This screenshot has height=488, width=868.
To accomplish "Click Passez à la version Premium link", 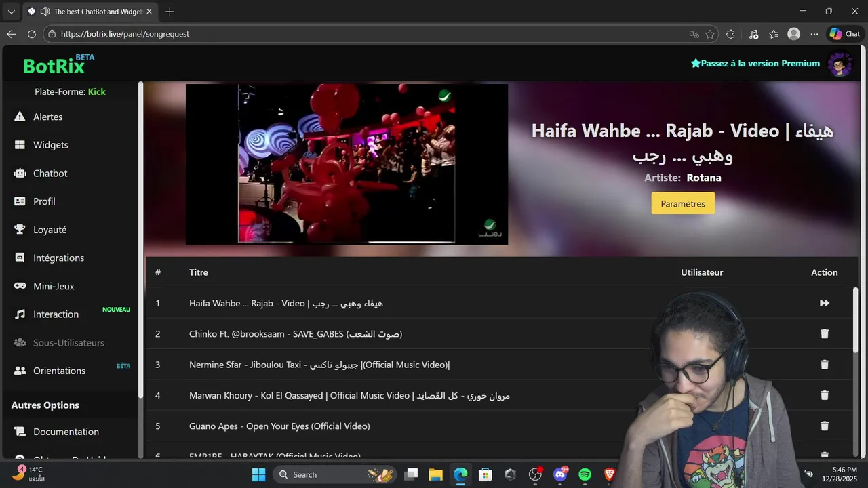I will click(x=755, y=63).
